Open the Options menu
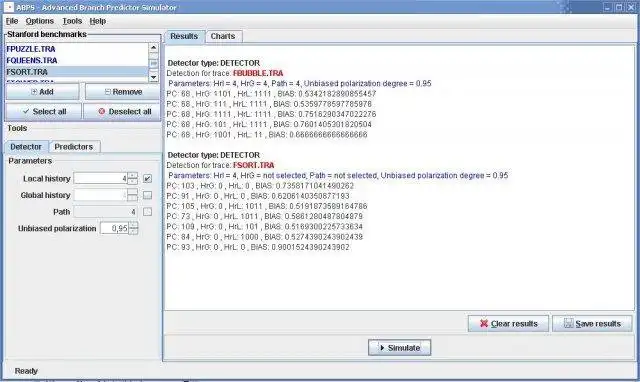The width and height of the screenshot is (640, 382). click(40, 21)
